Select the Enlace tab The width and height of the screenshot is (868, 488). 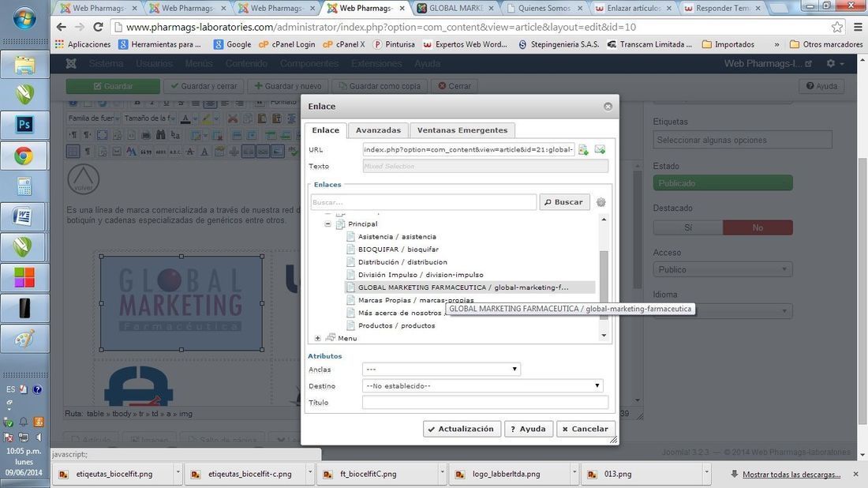coord(325,130)
